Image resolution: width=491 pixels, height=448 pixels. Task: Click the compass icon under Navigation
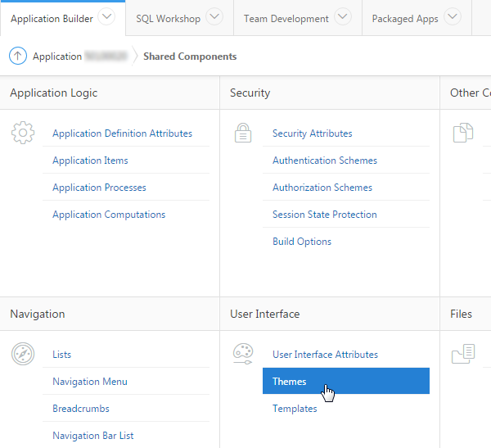[23, 354]
